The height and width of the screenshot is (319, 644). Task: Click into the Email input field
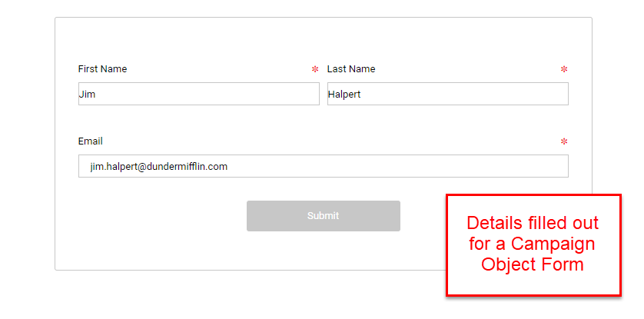[323, 166]
